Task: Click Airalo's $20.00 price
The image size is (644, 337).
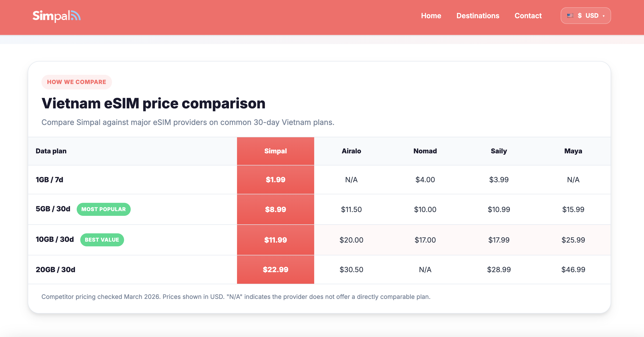Action: click(x=351, y=240)
